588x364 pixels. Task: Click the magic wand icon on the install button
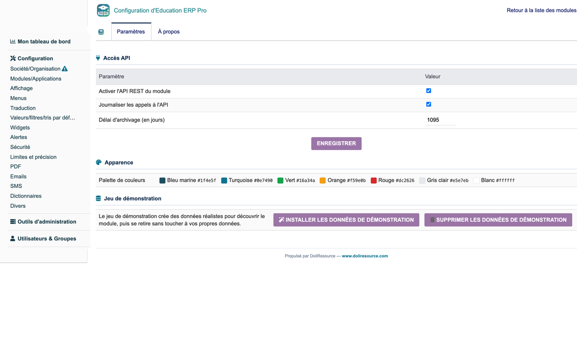(281, 220)
